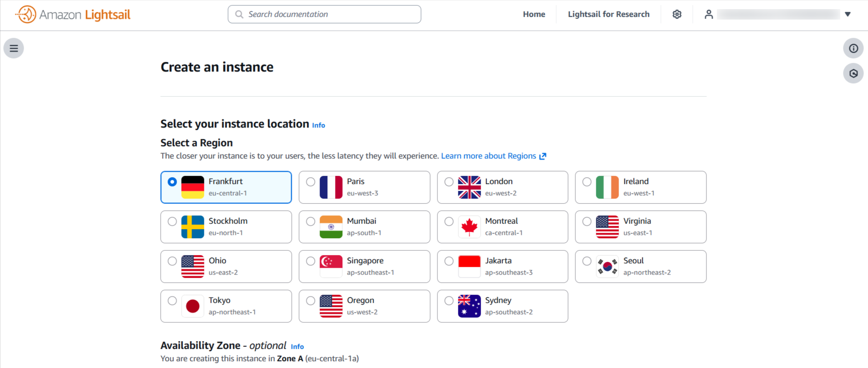Select the Sydney radio button
The height and width of the screenshot is (368, 868).
pos(449,301)
